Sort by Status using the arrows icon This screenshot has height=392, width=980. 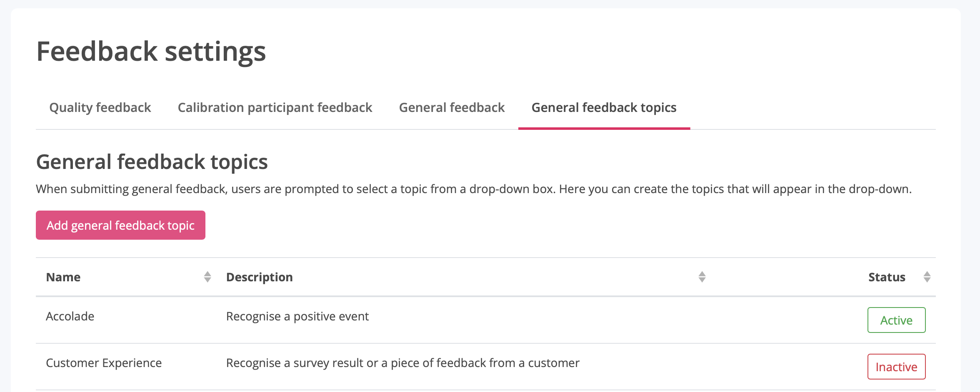point(927,277)
